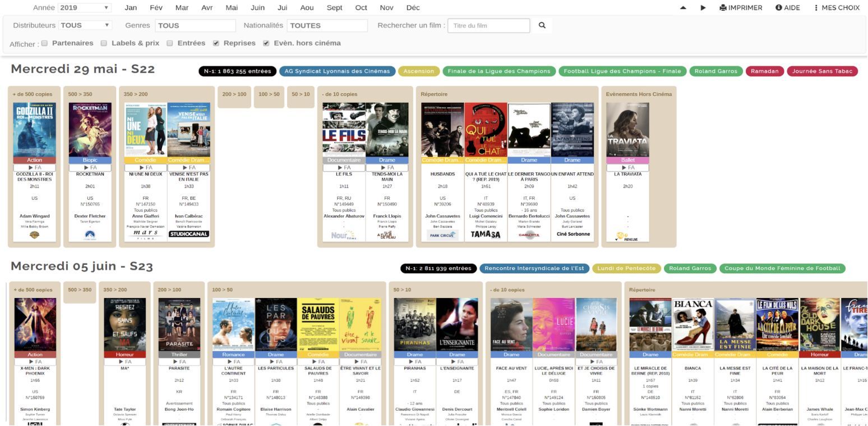Open the Distributeurs TOUS dropdown
The width and height of the screenshot is (868, 426).
click(85, 25)
